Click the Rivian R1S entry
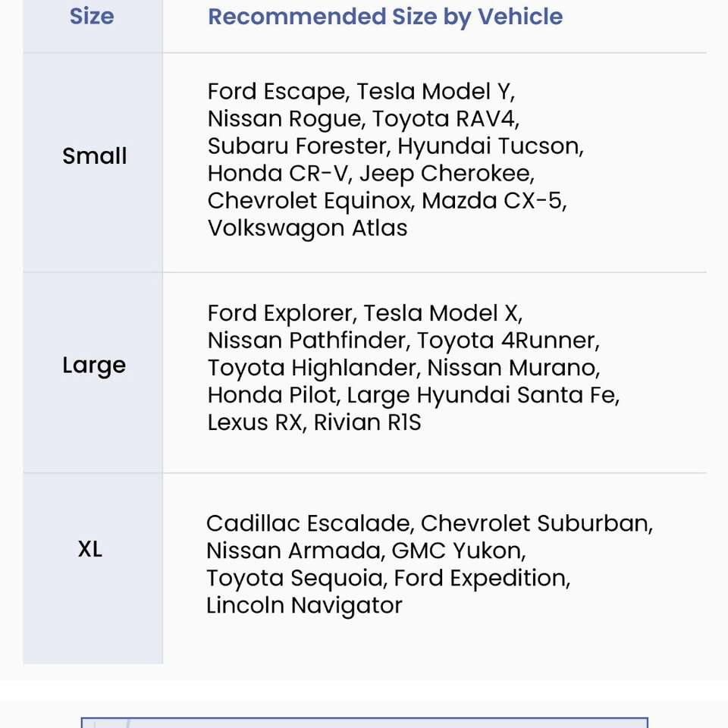 click(x=368, y=422)
